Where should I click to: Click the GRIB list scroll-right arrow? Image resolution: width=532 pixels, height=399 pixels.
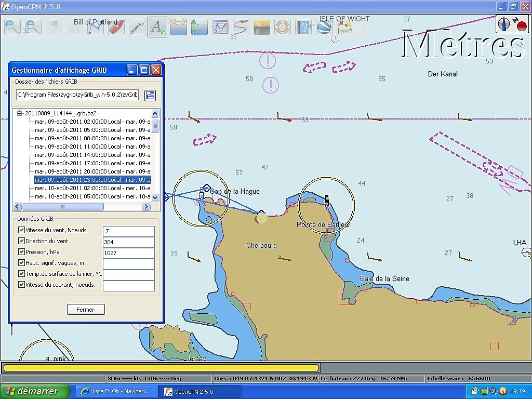146,206
